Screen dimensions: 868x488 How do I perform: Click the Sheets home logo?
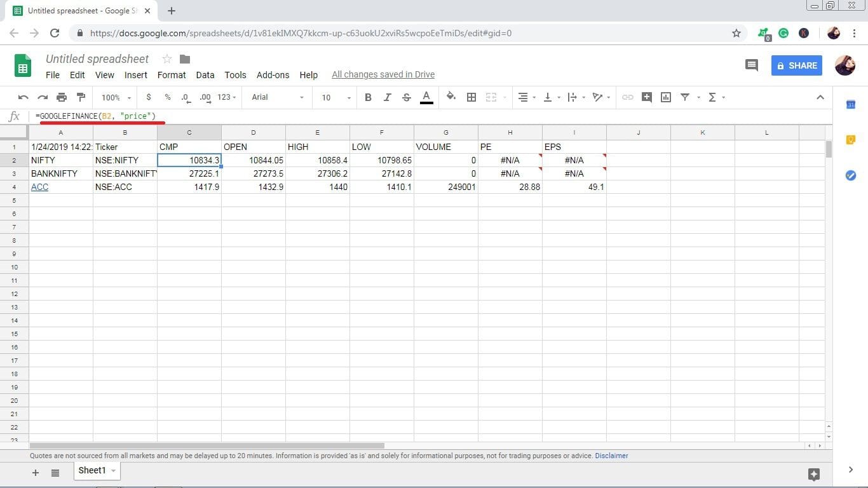pos(23,66)
